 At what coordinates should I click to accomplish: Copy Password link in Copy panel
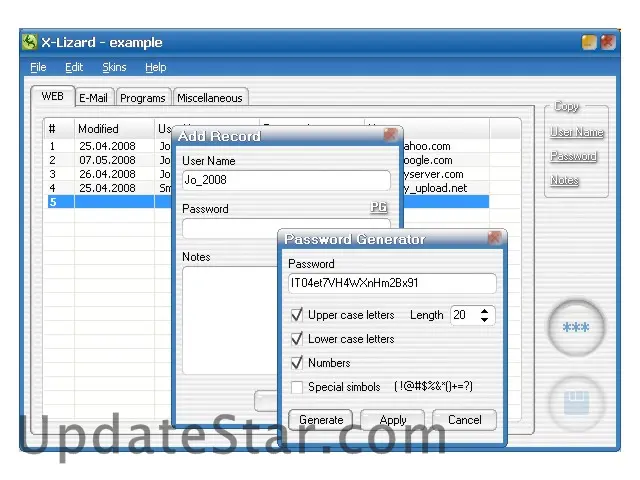[x=573, y=156]
